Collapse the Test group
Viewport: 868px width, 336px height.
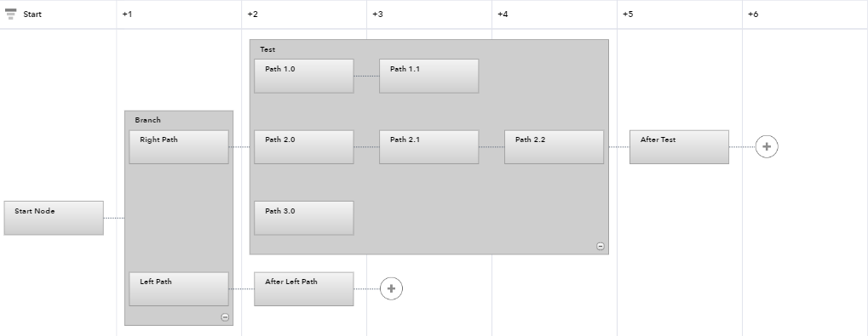pyautogui.click(x=600, y=246)
